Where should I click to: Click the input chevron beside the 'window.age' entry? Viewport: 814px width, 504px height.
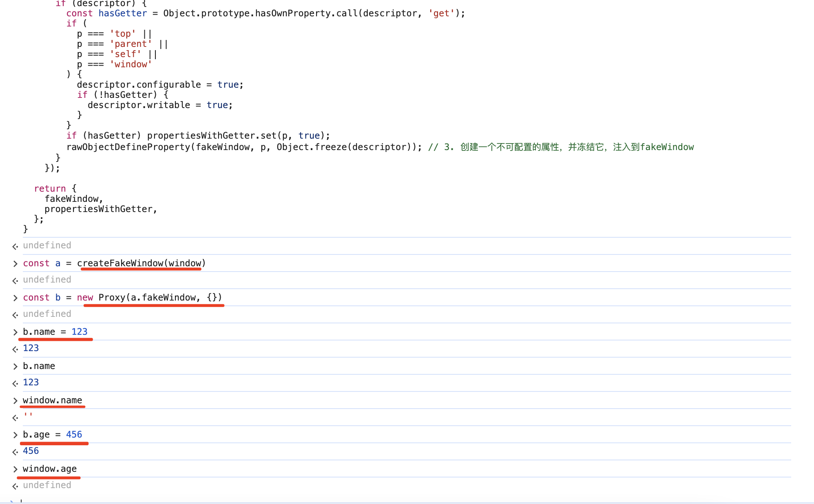pos(15,469)
